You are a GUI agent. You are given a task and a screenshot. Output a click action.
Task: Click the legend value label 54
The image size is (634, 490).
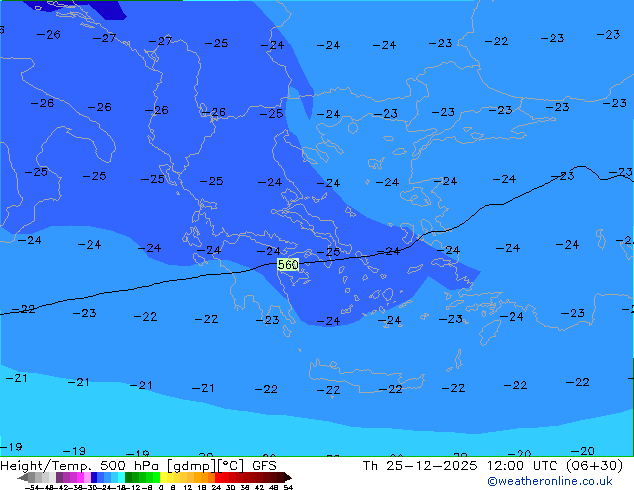click(x=288, y=488)
